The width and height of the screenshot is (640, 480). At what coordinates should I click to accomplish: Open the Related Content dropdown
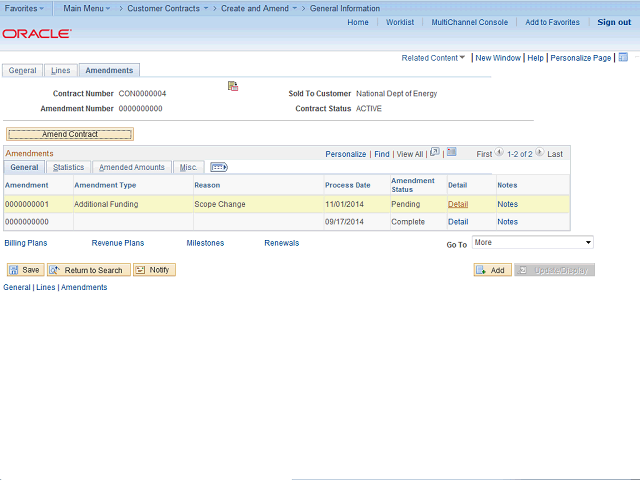point(433,58)
